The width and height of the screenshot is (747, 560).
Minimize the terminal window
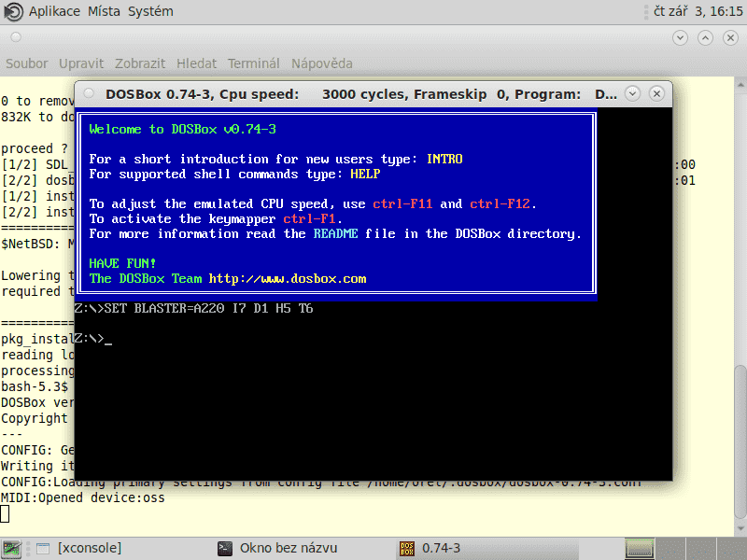tap(680, 37)
